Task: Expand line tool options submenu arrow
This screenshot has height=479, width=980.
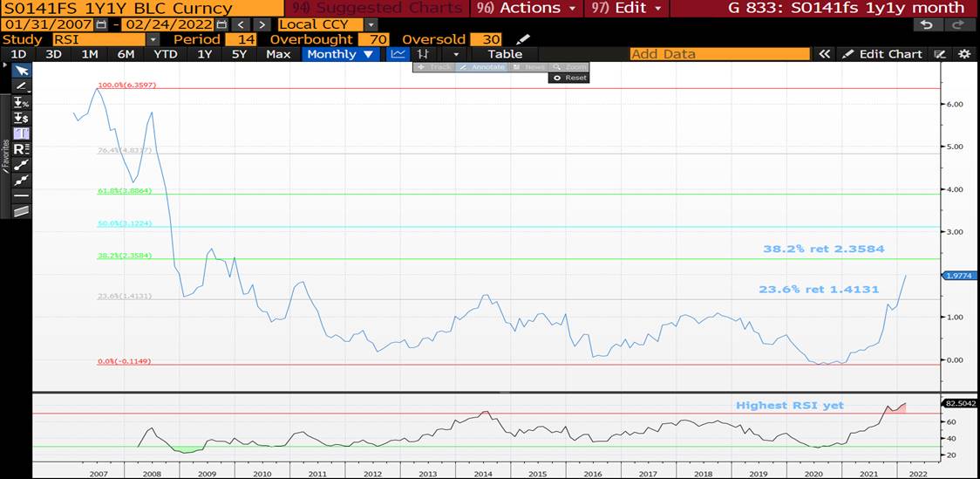Action: tap(30, 91)
